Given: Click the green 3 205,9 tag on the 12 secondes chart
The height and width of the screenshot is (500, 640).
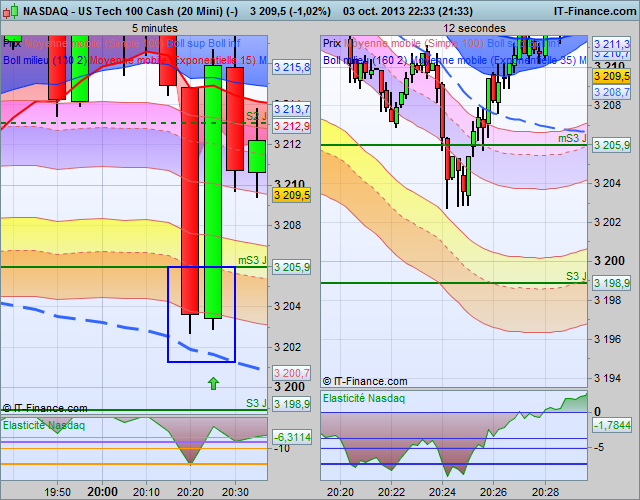Looking at the screenshot, I should click(611, 144).
